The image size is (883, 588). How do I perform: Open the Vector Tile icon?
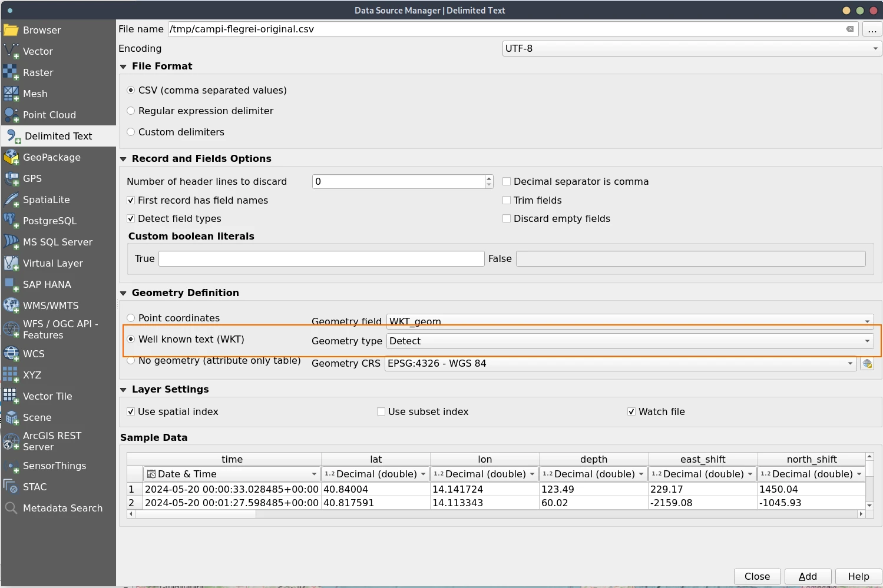(11, 396)
